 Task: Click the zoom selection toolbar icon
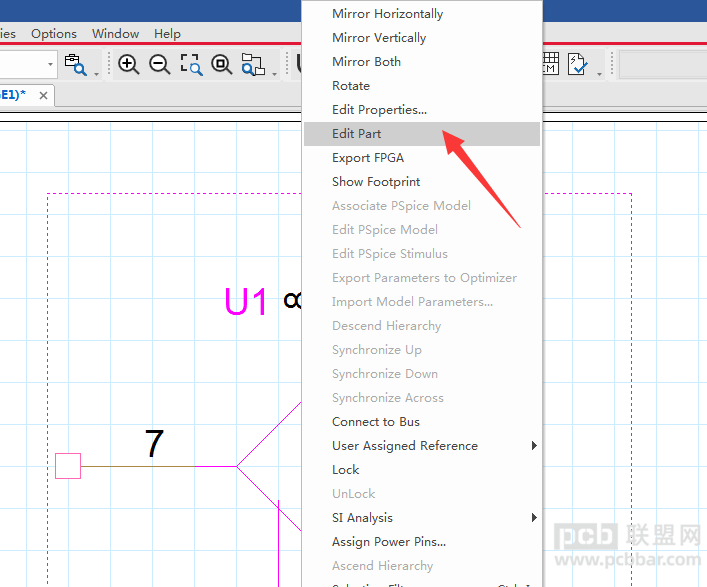pyautogui.click(x=253, y=64)
